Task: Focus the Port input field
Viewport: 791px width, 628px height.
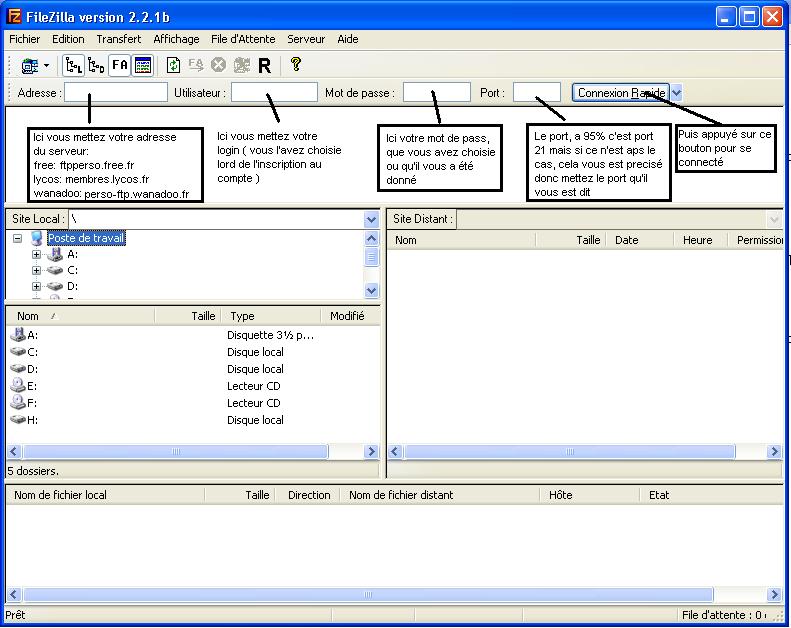Action: 537,93
